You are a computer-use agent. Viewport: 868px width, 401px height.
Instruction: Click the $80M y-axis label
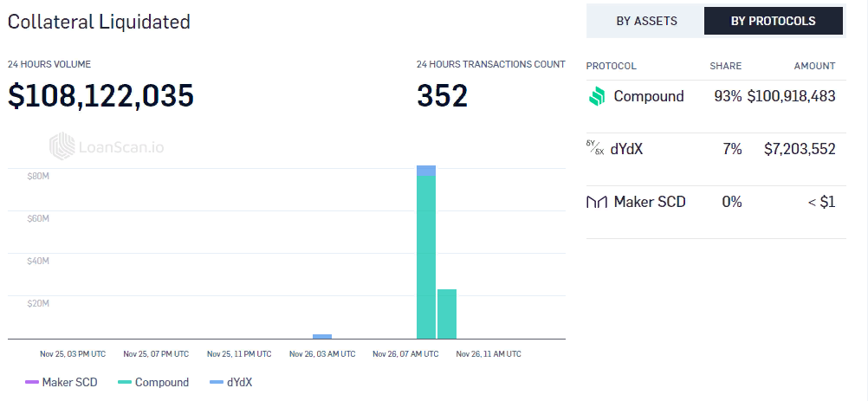[x=38, y=177]
